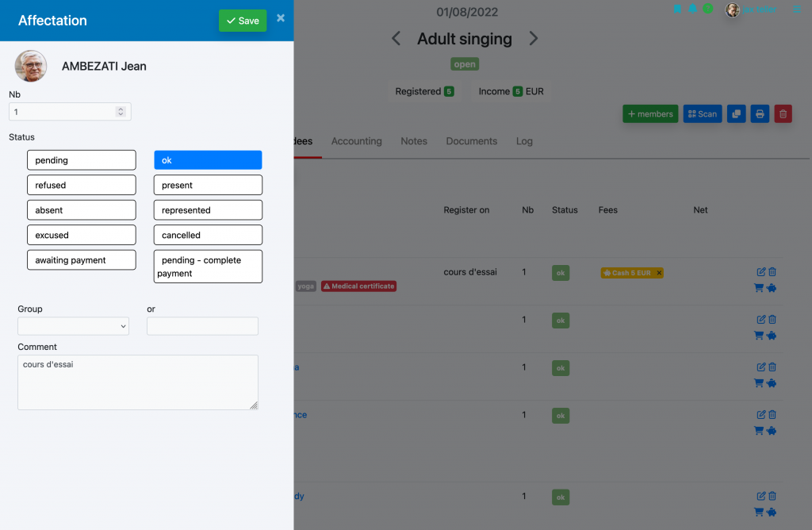812x530 pixels.
Task: Select pending - complete payment status
Action: [x=208, y=267]
